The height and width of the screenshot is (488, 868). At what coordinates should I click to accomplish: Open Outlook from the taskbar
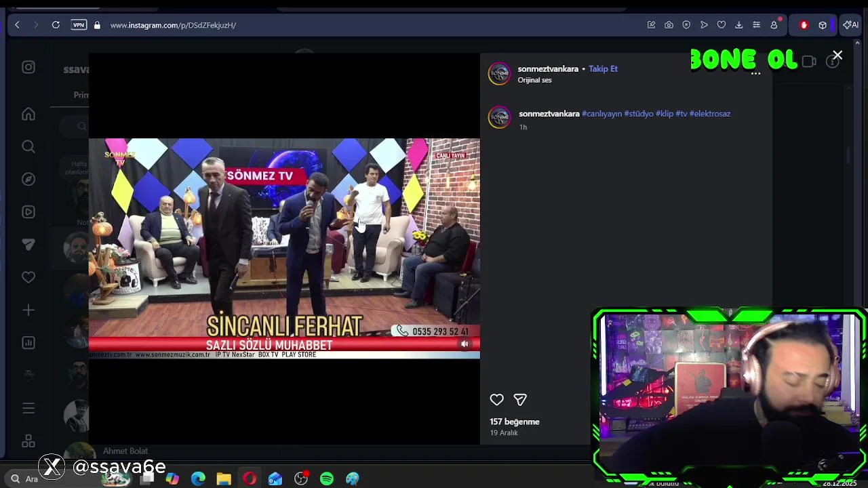(275, 479)
